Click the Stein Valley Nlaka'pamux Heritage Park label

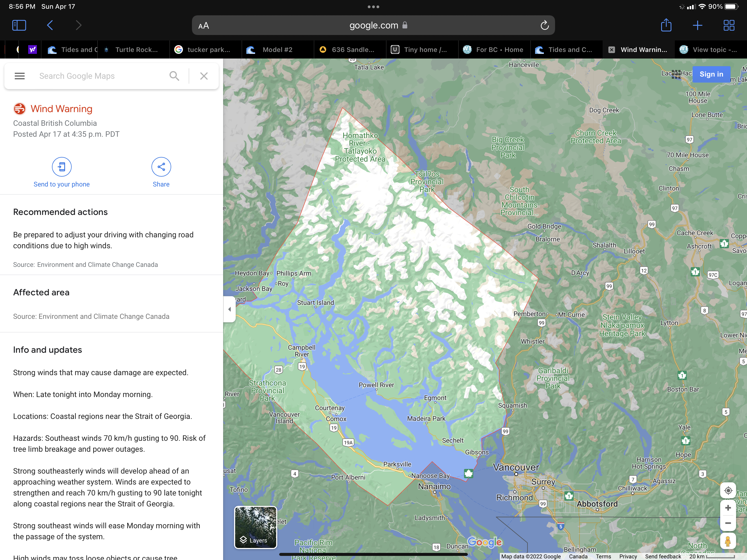coord(622,325)
